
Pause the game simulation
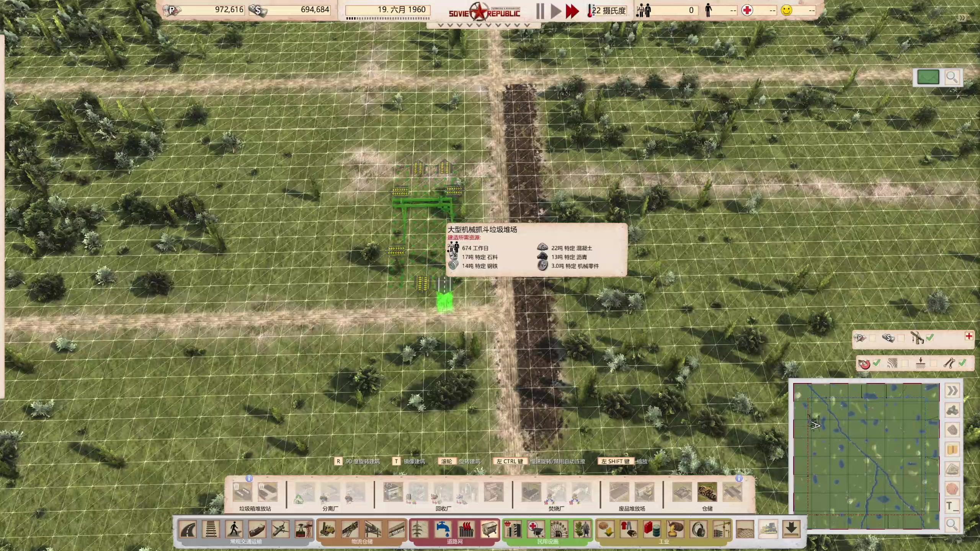point(540,11)
